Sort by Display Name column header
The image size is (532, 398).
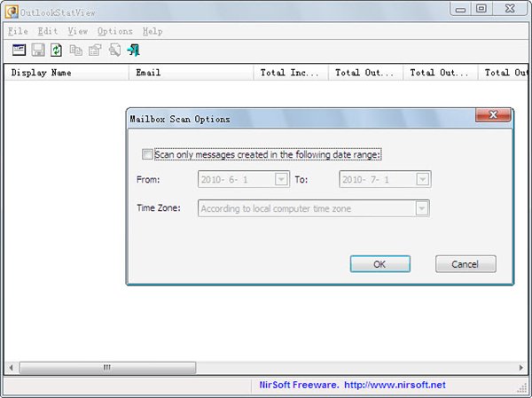pyautogui.click(x=66, y=73)
